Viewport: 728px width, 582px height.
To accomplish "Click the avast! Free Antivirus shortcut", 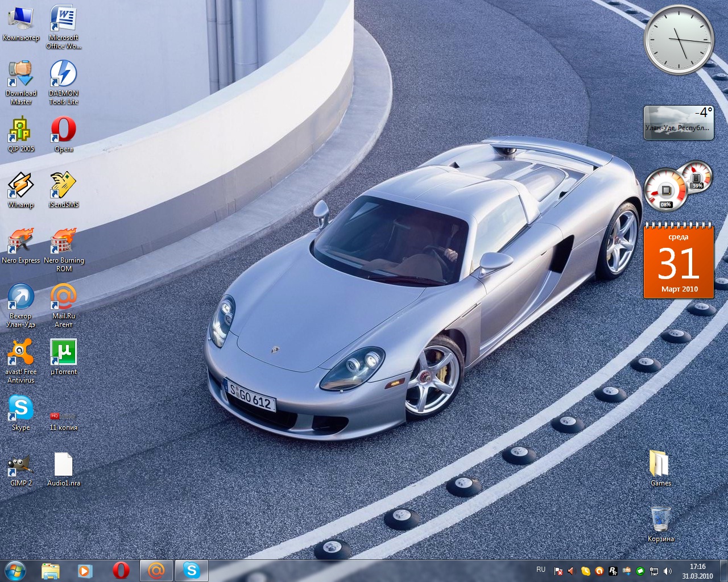I will (x=20, y=354).
